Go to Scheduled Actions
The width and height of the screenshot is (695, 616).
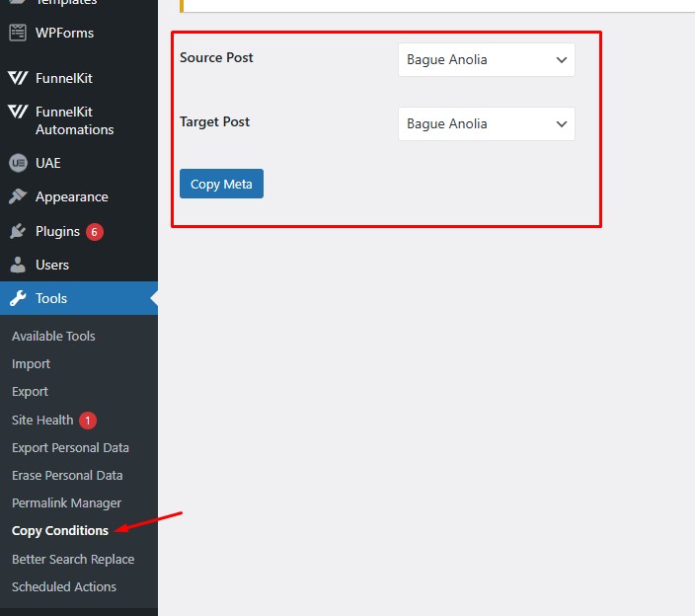(64, 586)
